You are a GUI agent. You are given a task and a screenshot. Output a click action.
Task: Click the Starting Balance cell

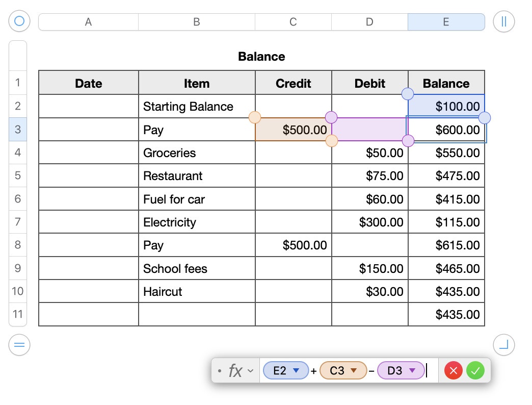pos(196,107)
